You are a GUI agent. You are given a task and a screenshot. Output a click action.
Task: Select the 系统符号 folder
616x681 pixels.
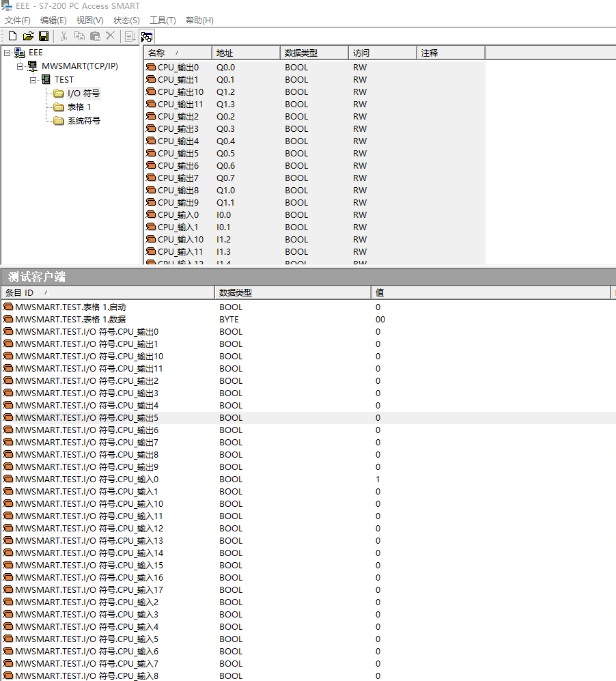tap(83, 121)
